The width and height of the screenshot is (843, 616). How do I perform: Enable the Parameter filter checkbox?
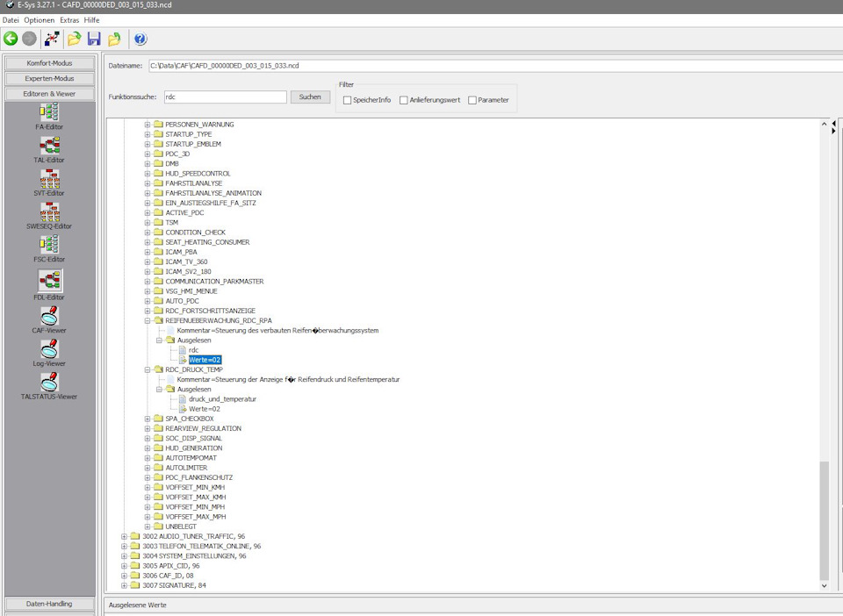472,100
